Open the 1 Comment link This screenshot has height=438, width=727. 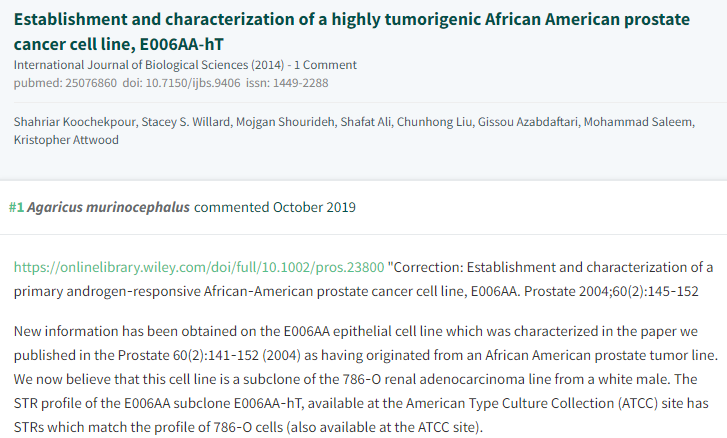point(320,65)
